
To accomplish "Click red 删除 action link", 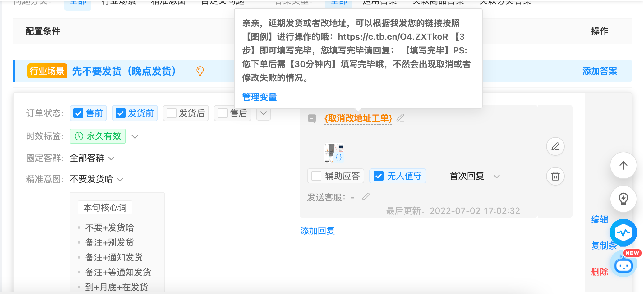I will (600, 272).
